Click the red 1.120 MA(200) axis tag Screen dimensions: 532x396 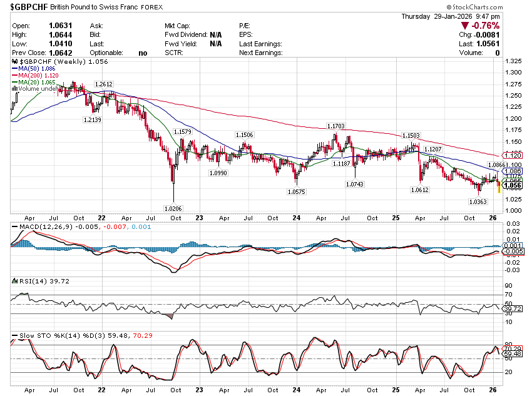coord(512,155)
